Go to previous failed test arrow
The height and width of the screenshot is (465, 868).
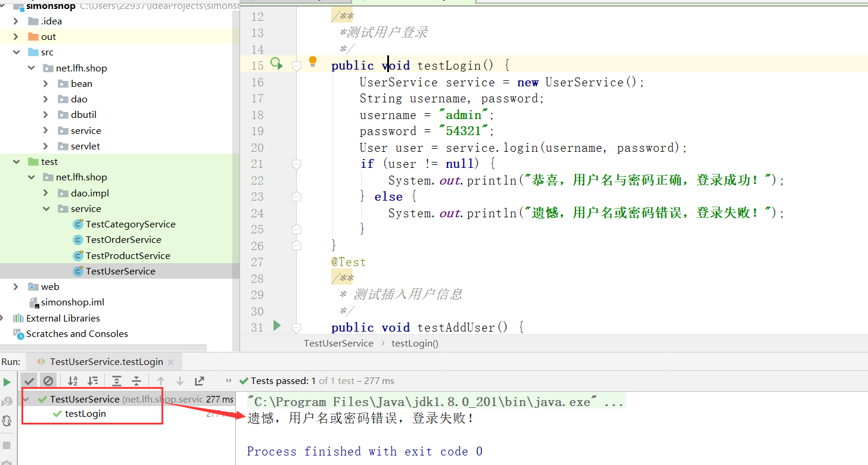(160, 380)
